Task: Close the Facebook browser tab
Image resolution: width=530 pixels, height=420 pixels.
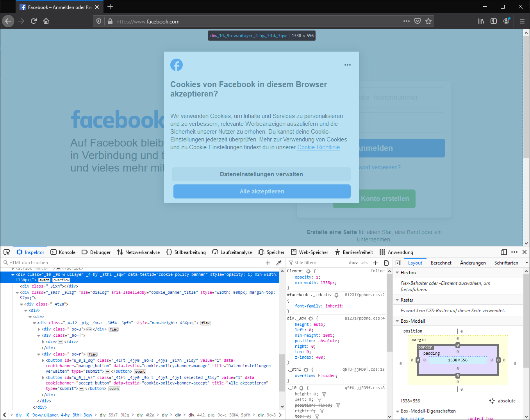Action: click(97, 7)
